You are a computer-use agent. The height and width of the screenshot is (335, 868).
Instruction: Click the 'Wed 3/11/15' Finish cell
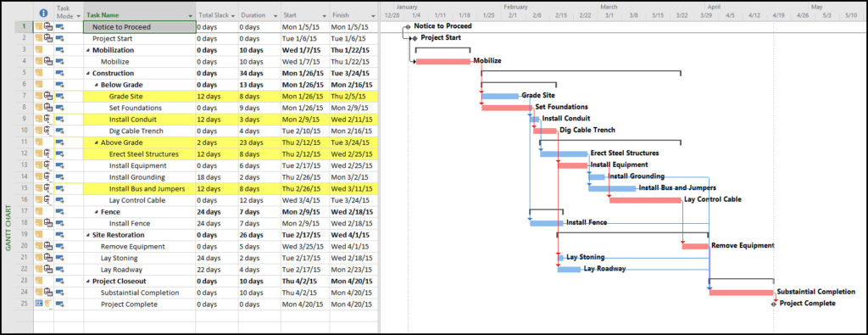click(353, 189)
